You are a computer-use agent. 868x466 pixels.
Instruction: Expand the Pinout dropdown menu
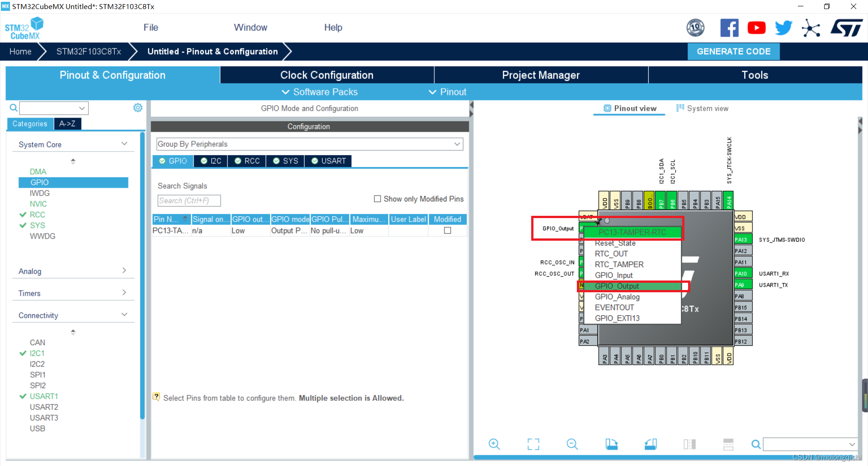[x=448, y=92]
